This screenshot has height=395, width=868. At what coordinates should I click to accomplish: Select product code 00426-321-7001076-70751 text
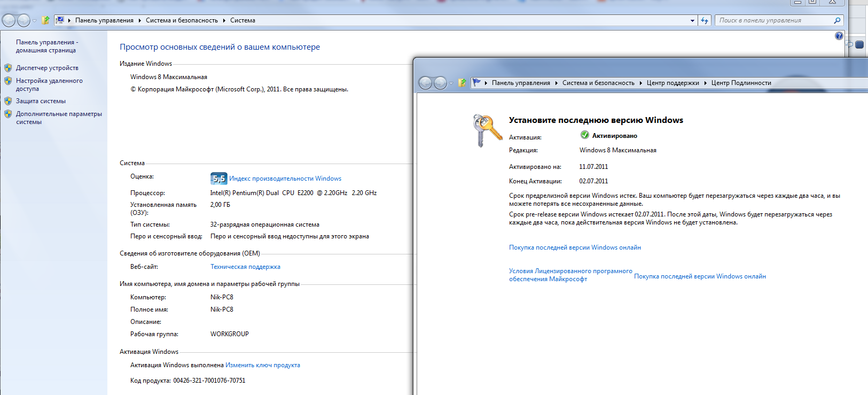[x=209, y=381]
